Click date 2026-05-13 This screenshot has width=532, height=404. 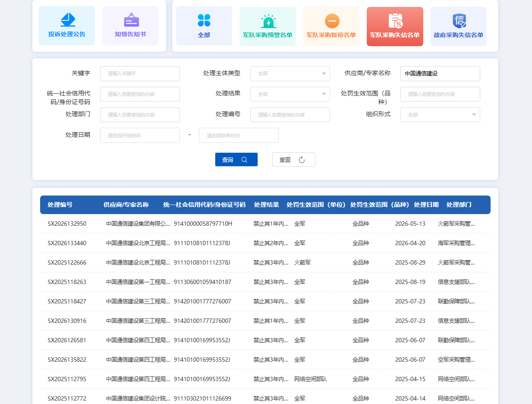coord(410,224)
